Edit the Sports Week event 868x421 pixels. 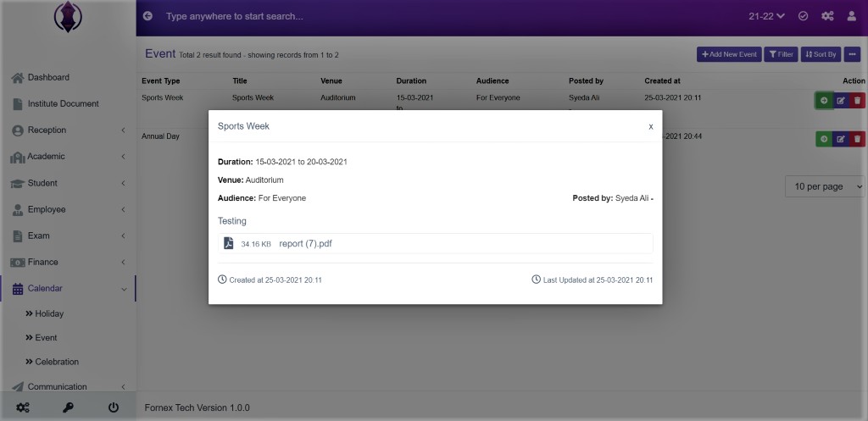(840, 100)
